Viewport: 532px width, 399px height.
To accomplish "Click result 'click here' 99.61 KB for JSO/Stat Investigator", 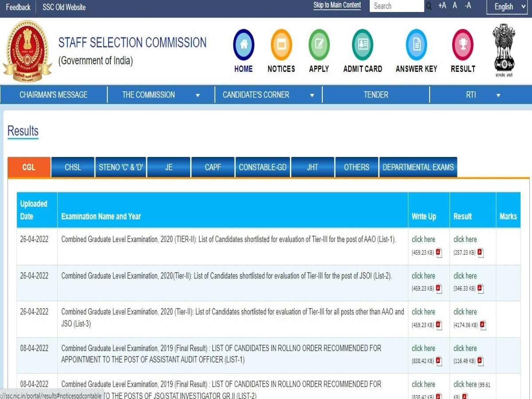I will (465, 384).
